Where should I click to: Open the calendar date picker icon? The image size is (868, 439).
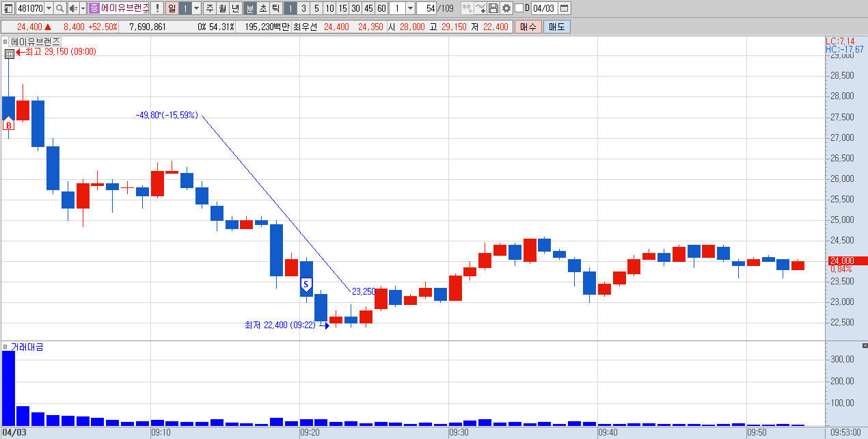coord(565,8)
